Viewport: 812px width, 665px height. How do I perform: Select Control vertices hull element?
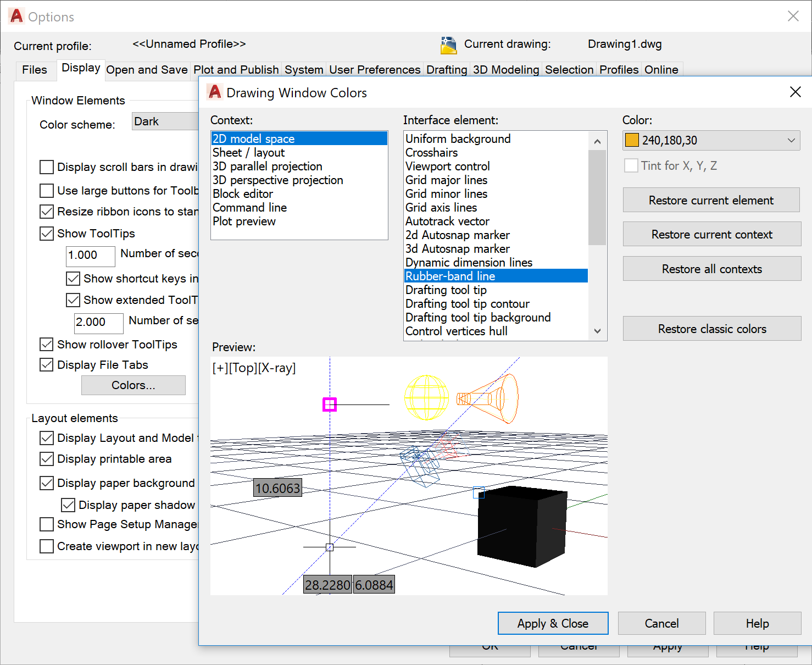click(496, 331)
